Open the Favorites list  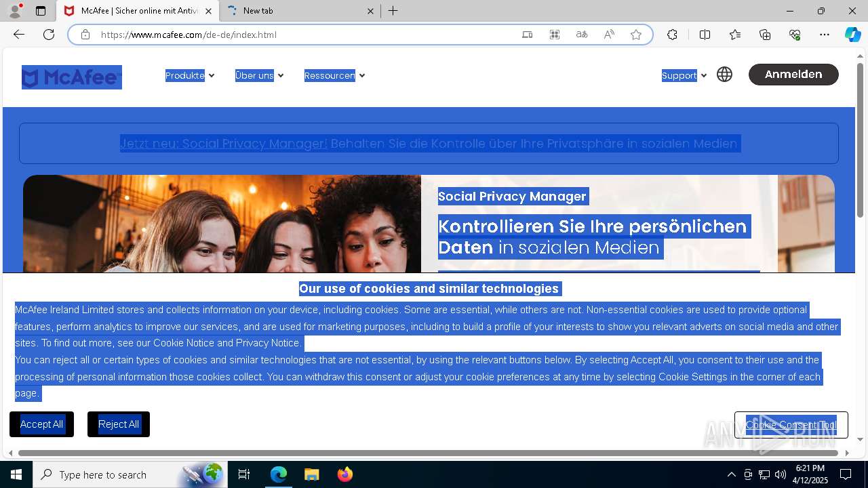tap(735, 35)
